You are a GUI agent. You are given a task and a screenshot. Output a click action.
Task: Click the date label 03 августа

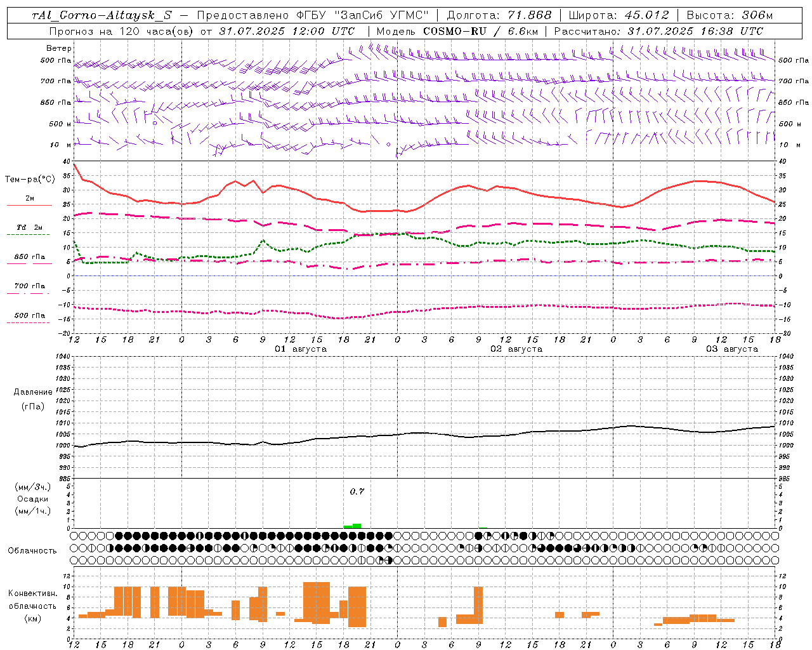[x=732, y=349]
